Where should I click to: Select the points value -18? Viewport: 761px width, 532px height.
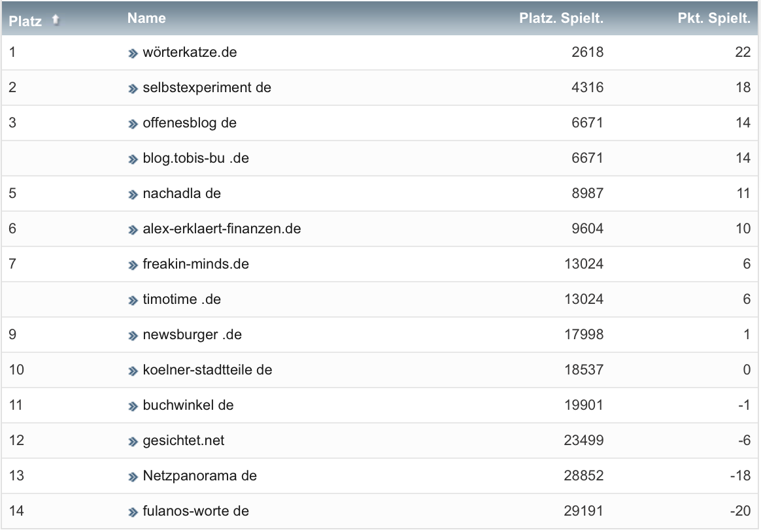(x=741, y=476)
